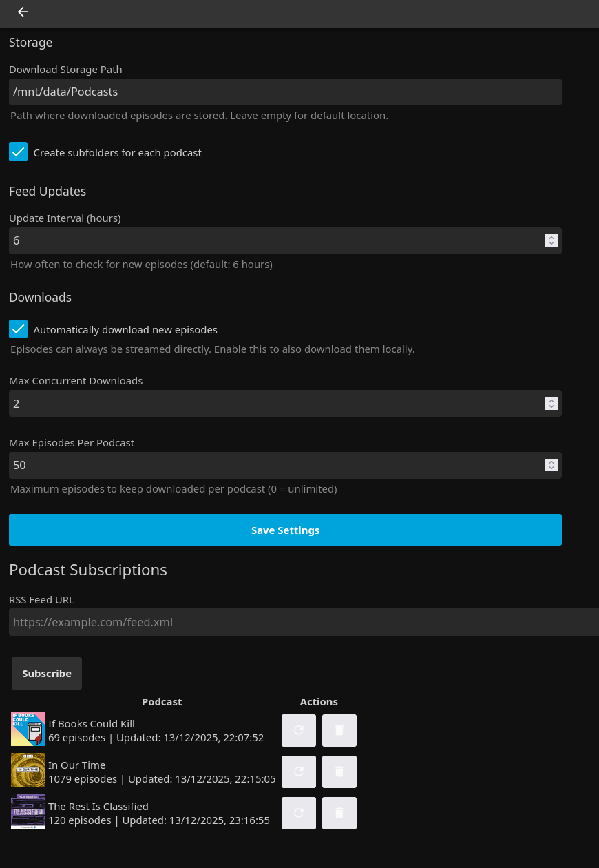Image resolution: width=599 pixels, height=868 pixels.
Task: Open The Rest Is Classified artwork
Action: 28,811
